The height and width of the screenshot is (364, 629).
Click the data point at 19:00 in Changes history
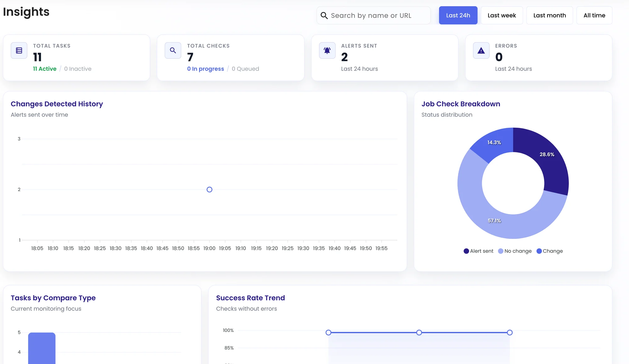(209, 190)
